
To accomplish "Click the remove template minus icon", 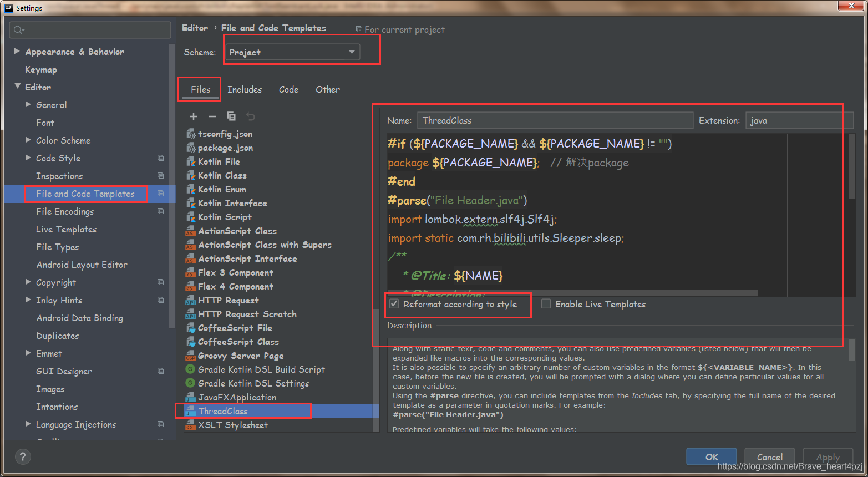I will 212,116.
